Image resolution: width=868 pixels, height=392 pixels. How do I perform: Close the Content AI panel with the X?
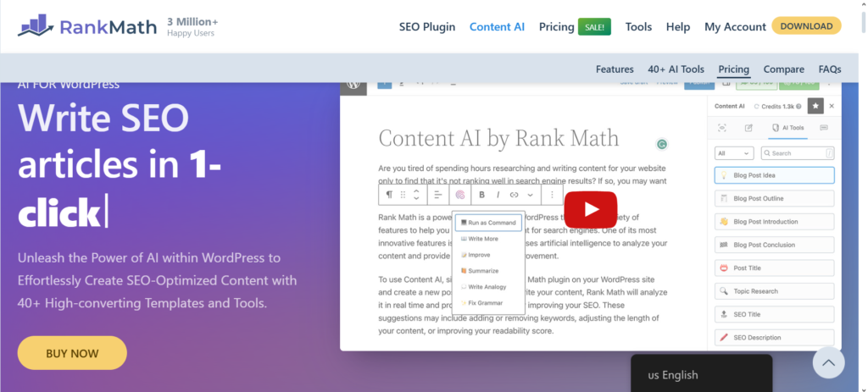(x=832, y=106)
